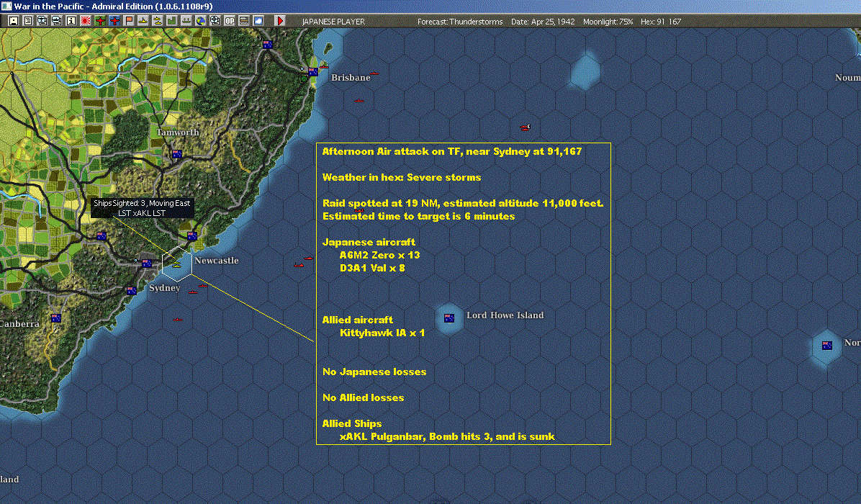The height and width of the screenshot is (504, 861).
Task: Open the green factory industry icon
Action: point(172,21)
